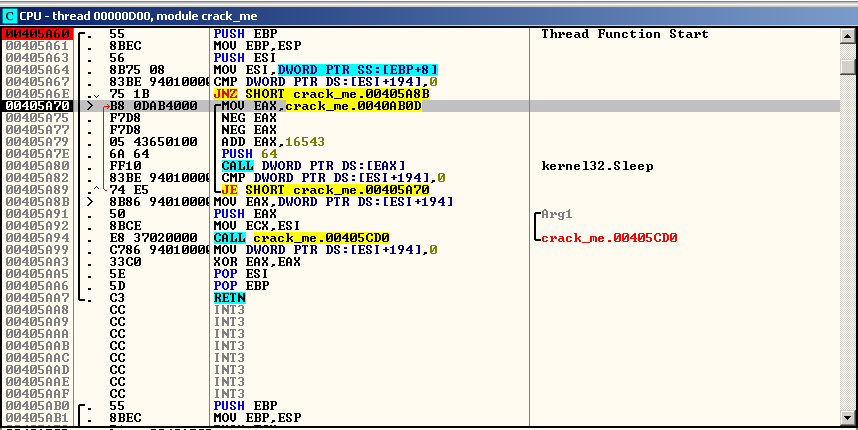Click the Thread Function Start comment
The height and width of the screenshot is (430, 858).
click(624, 33)
